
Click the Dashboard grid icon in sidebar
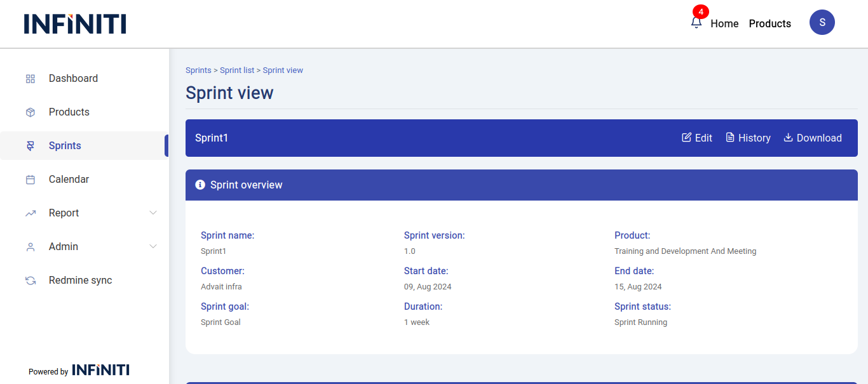pyautogui.click(x=31, y=79)
